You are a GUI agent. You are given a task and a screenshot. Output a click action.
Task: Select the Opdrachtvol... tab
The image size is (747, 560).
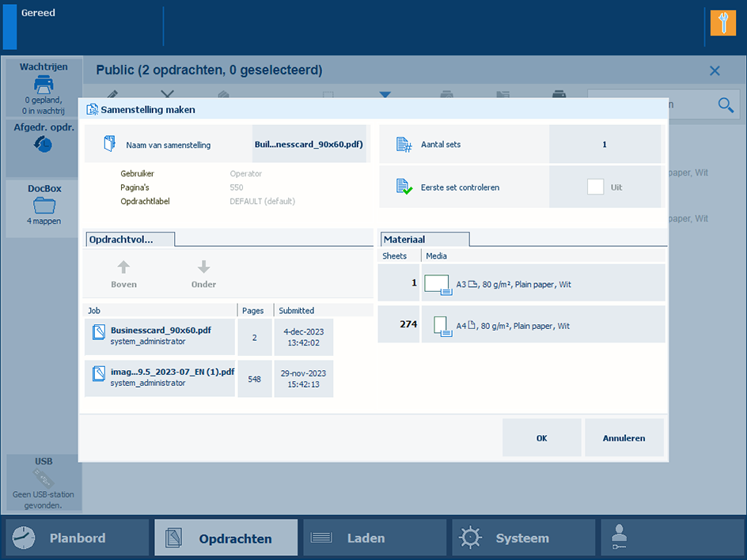click(129, 239)
